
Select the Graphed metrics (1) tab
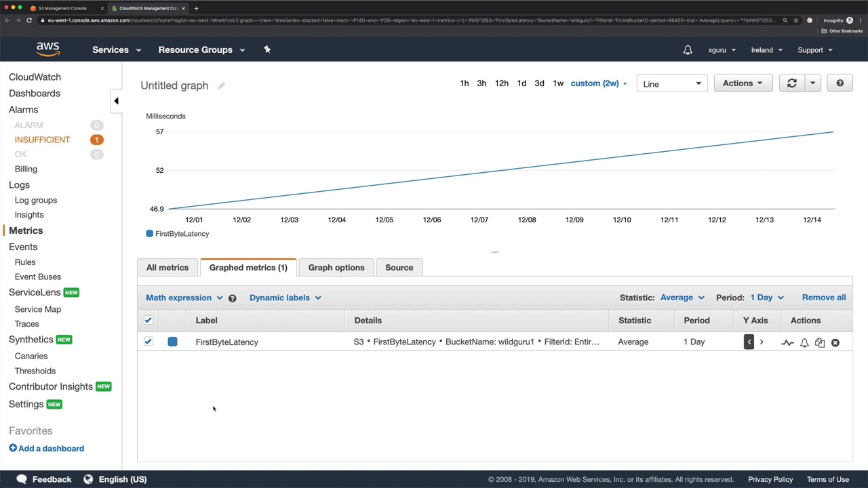pos(248,268)
